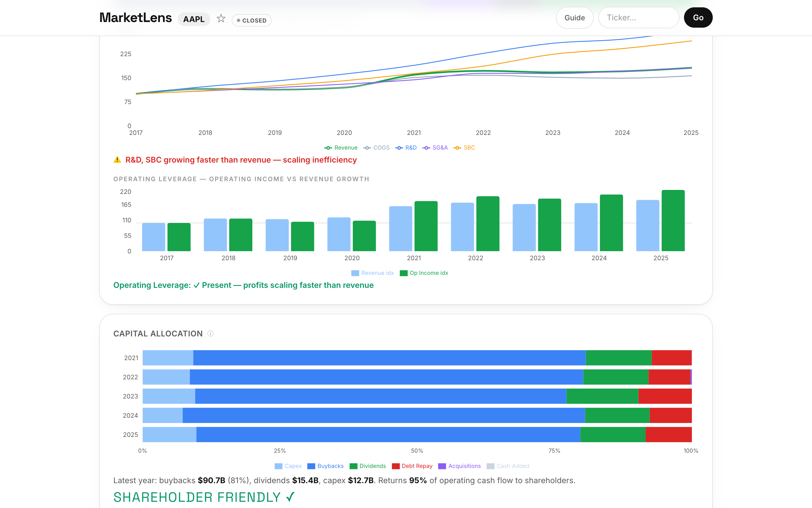Click the 2021 Capex bar segment
This screenshot has height=508, width=812.
coord(168,358)
